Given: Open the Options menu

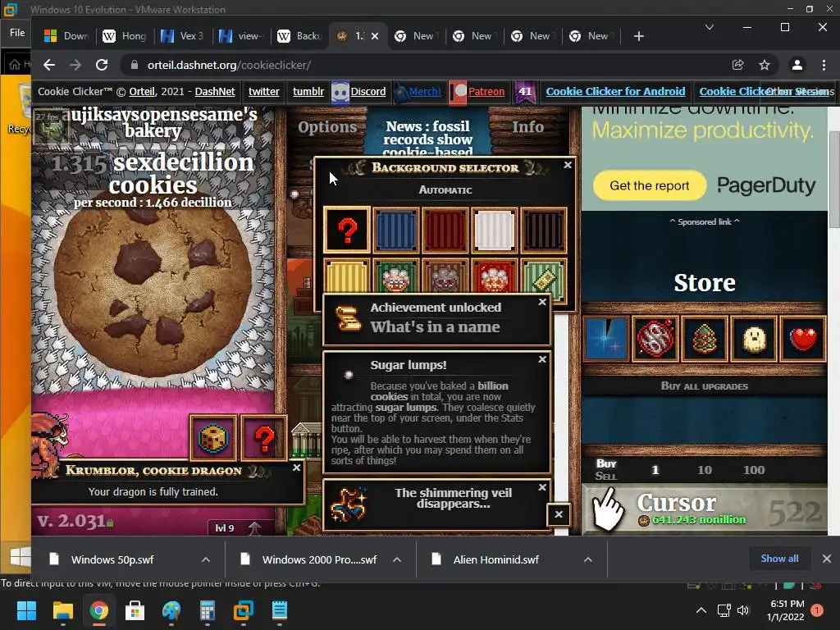Looking at the screenshot, I should [327, 127].
